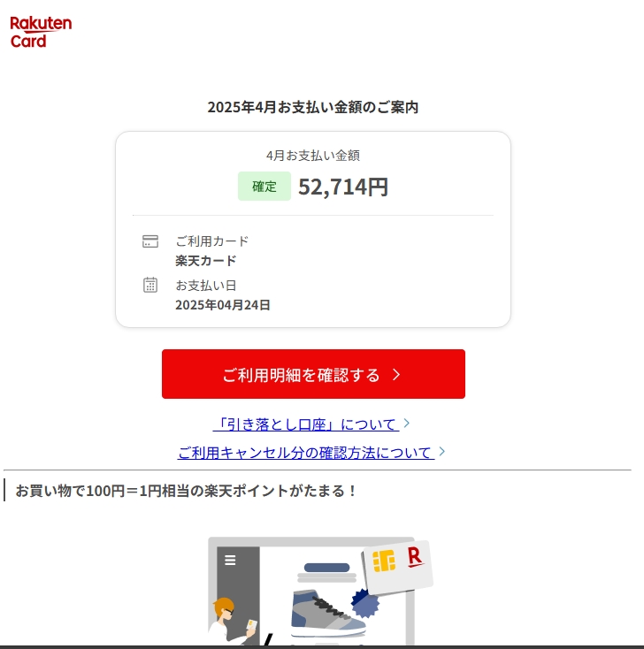Open the 「引き落とし口座」について link
This screenshot has height=649, width=644.
[306, 424]
